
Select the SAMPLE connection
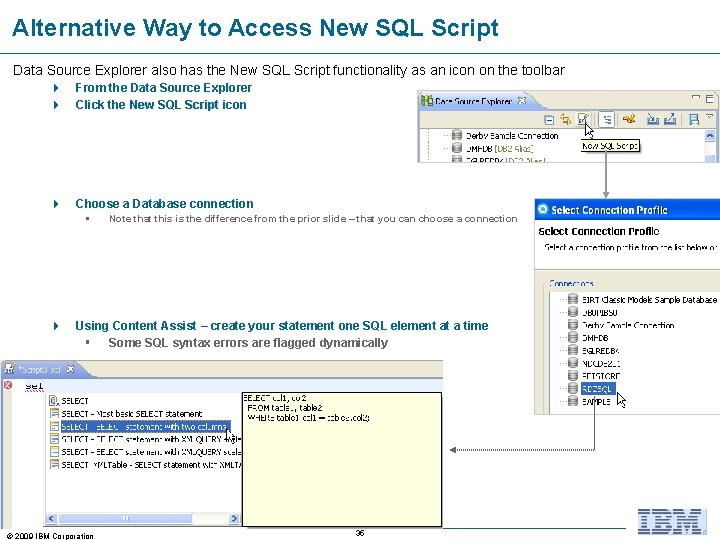point(596,401)
